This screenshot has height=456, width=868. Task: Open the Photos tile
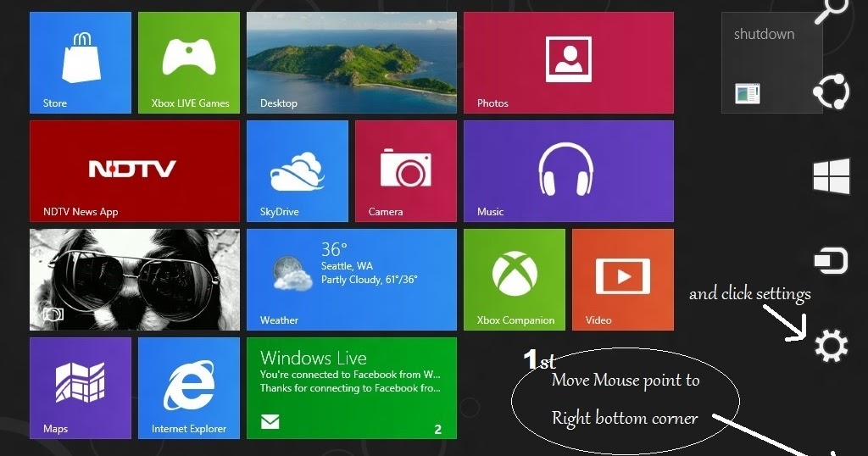569,63
